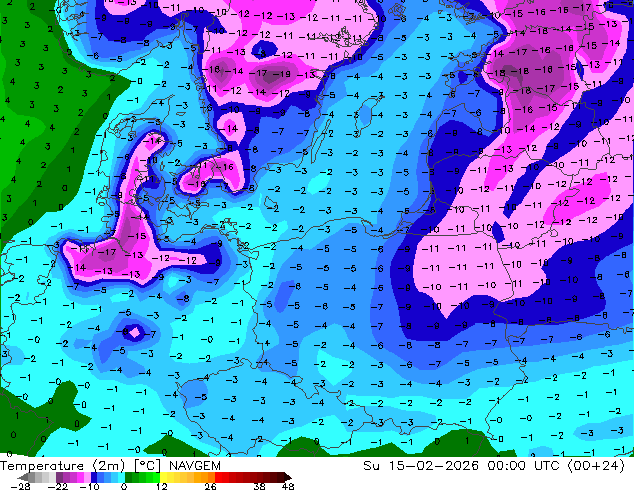
Task: Click the date "15-02-2026"
Action: [x=433, y=466]
